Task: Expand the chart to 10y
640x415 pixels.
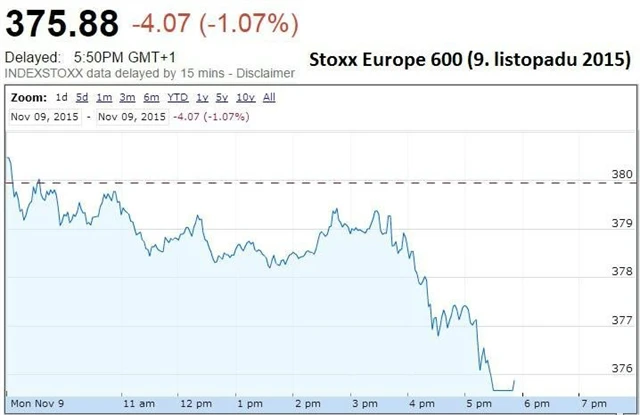Action: tap(244, 98)
